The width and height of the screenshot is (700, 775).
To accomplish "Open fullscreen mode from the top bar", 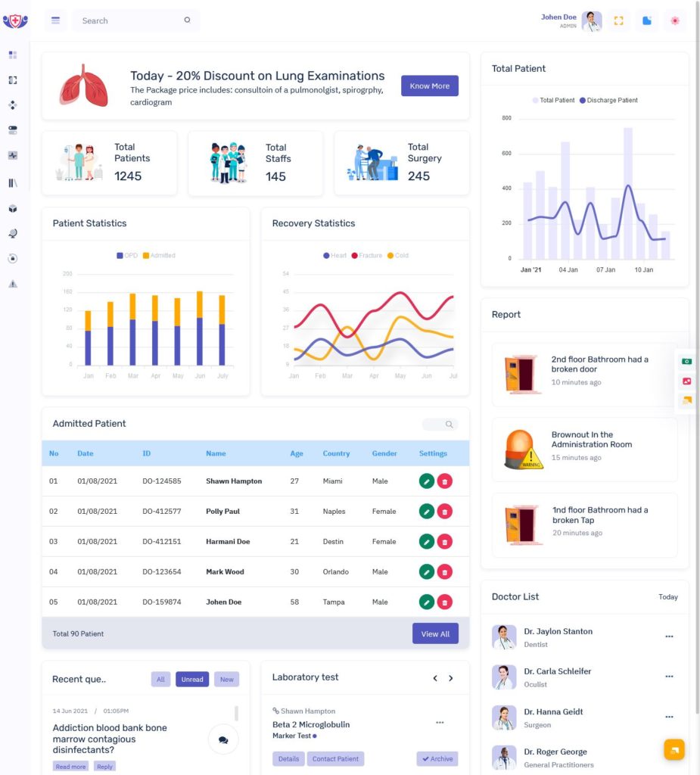I will click(619, 20).
